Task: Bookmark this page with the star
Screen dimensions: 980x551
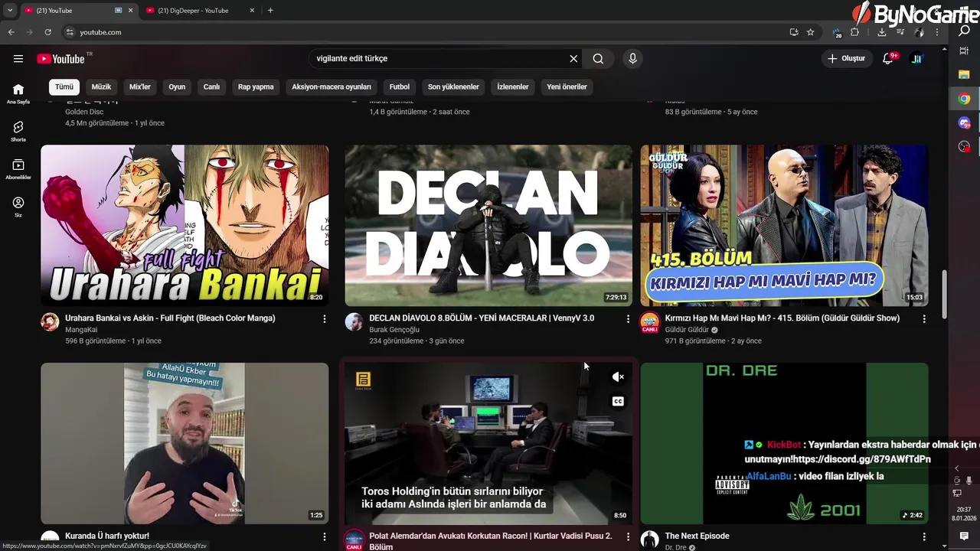Action: coord(810,32)
